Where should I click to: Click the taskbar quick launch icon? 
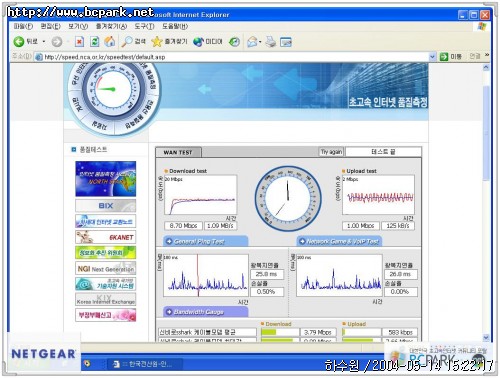coord(87,363)
